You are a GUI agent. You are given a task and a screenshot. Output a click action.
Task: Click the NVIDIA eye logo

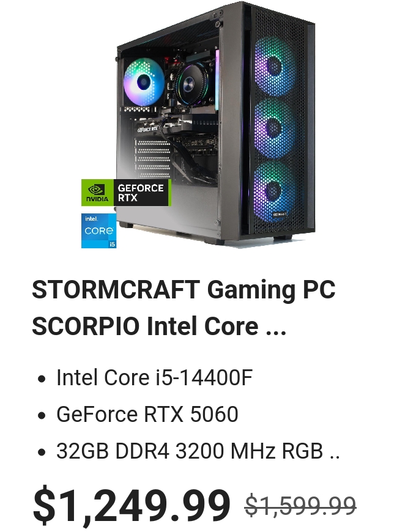click(96, 190)
